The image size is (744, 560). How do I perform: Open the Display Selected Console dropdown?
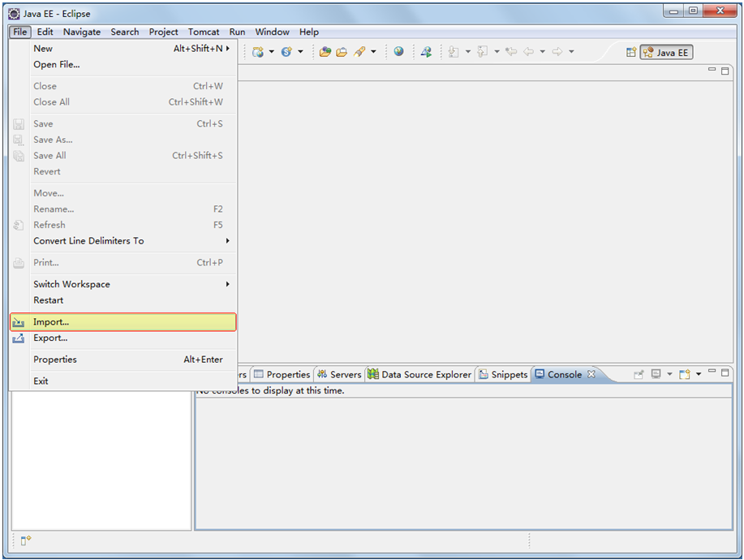(669, 374)
